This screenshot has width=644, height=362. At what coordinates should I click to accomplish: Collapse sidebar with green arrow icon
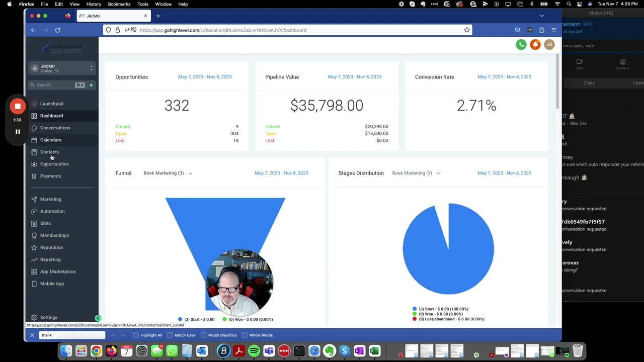tap(98, 318)
